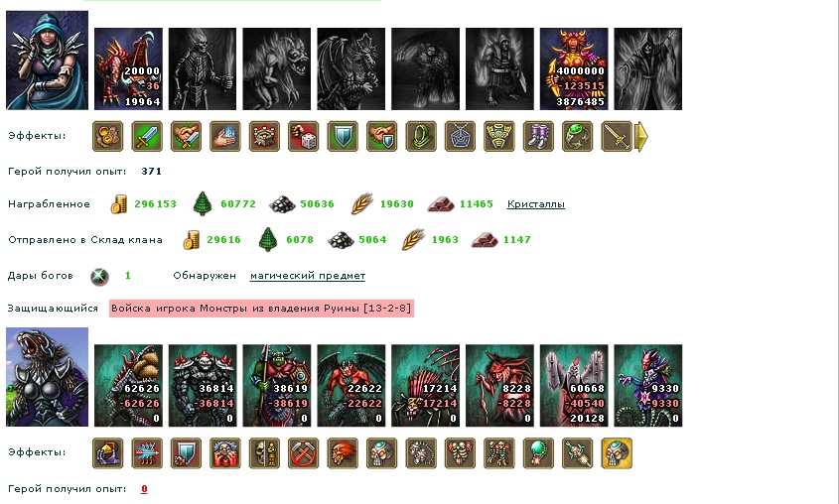Click the gold coins effect icon

[107, 136]
